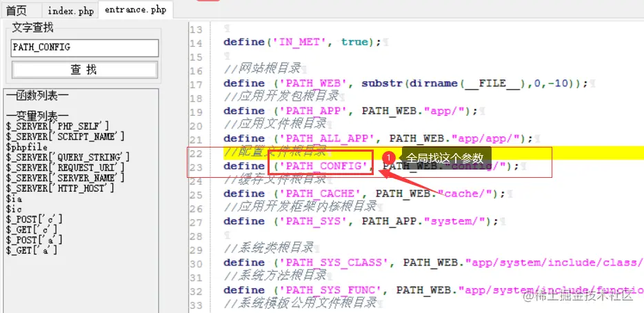Screen dimensions: 644x313
Task: Click the 函数列表 heading
Action: (x=37, y=96)
